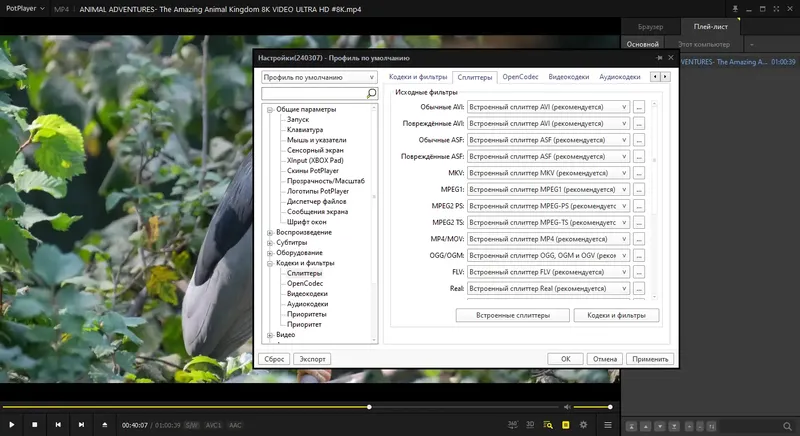This screenshot has height=436, width=800.
Task: Click the volume slider handle
Action: (x=610, y=407)
